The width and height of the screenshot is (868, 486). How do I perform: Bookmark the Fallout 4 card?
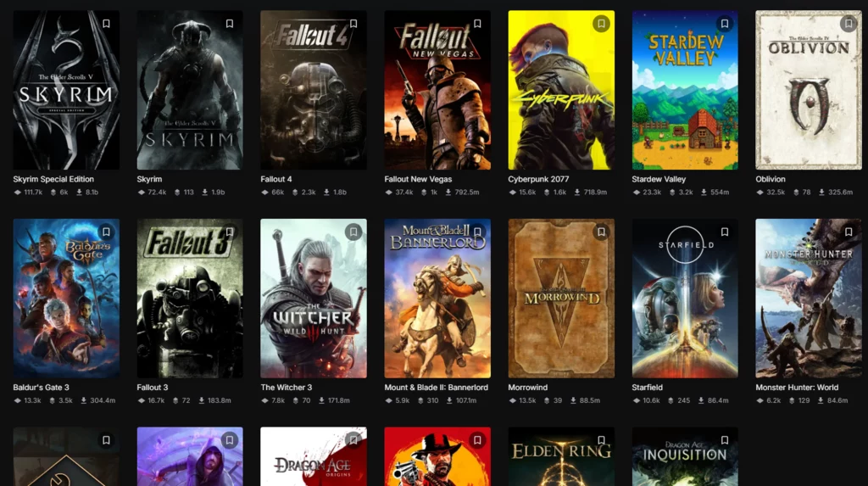(x=353, y=24)
